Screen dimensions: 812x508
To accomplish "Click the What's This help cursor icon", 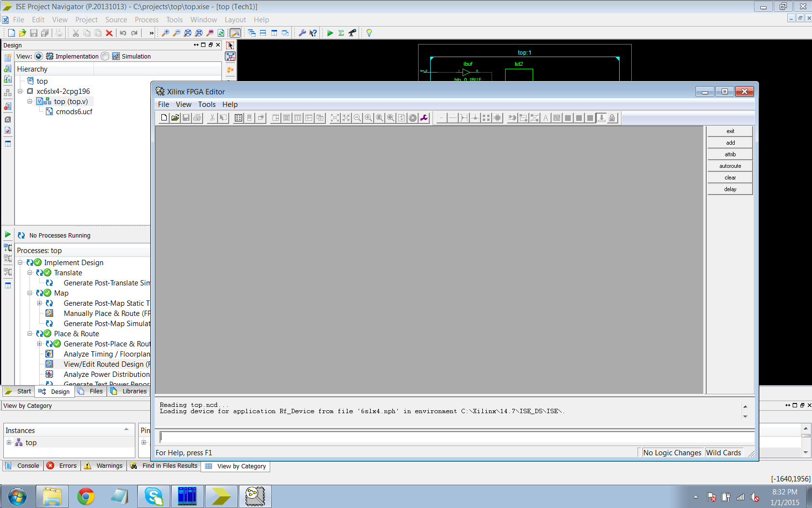I will (x=313, y=33).
